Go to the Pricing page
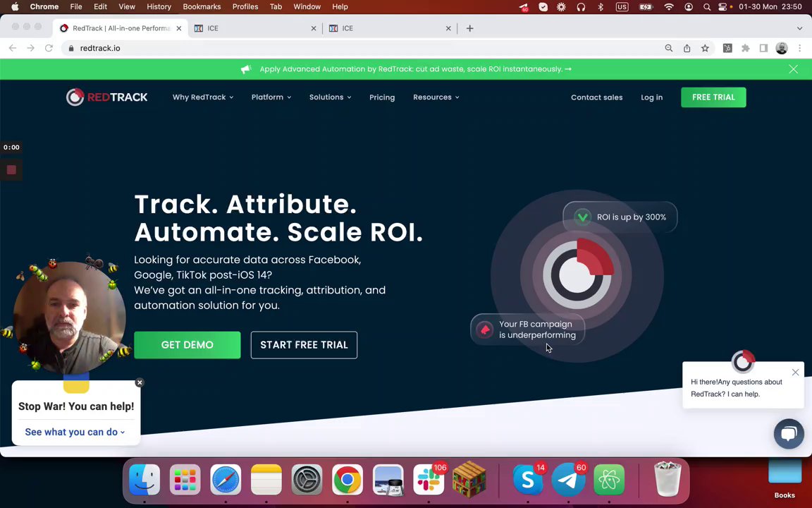 point(382,97)
